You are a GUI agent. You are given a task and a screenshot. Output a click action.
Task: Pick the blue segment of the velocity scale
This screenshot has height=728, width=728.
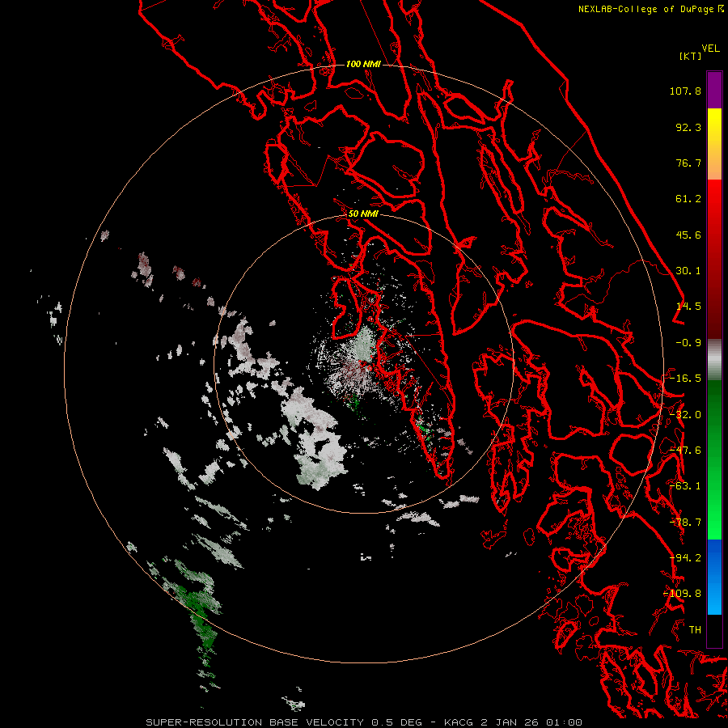[714, 577]
